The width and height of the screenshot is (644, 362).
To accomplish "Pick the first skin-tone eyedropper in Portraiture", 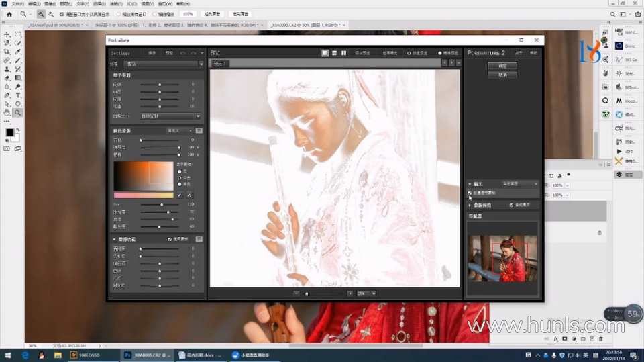I will (180, 195).
